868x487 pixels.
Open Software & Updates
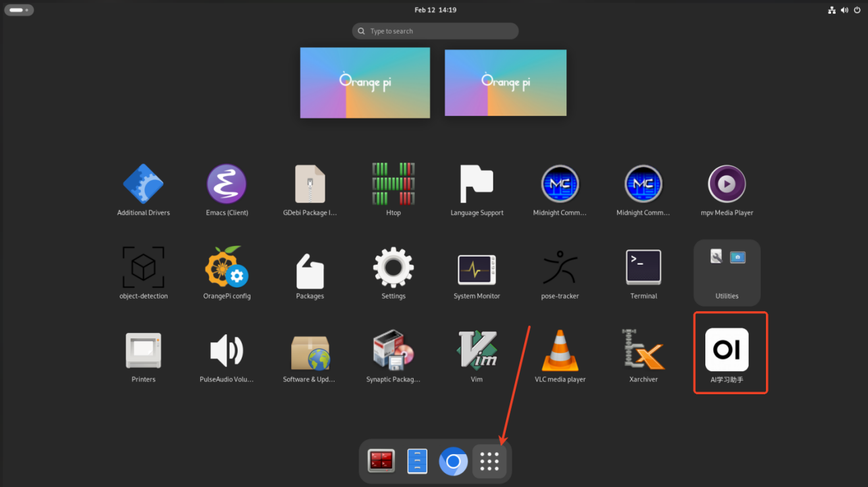[x=310, y=353]
